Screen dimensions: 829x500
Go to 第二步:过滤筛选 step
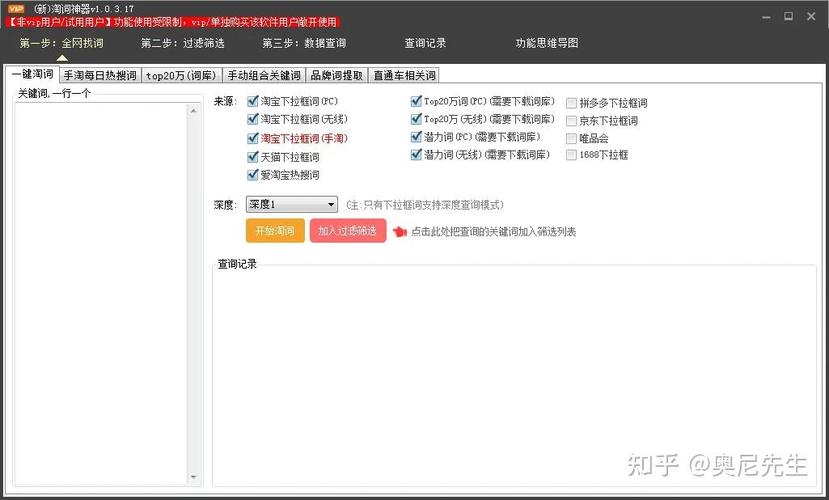point(183,43)
